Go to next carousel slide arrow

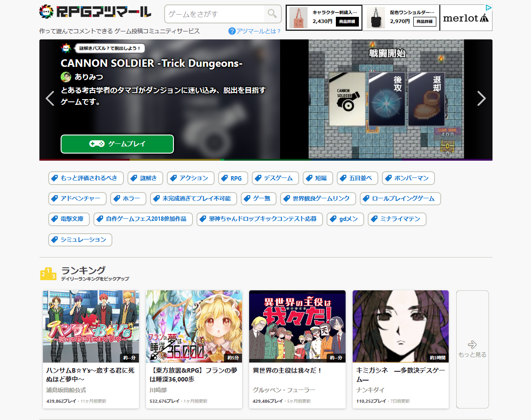point(481,98)
